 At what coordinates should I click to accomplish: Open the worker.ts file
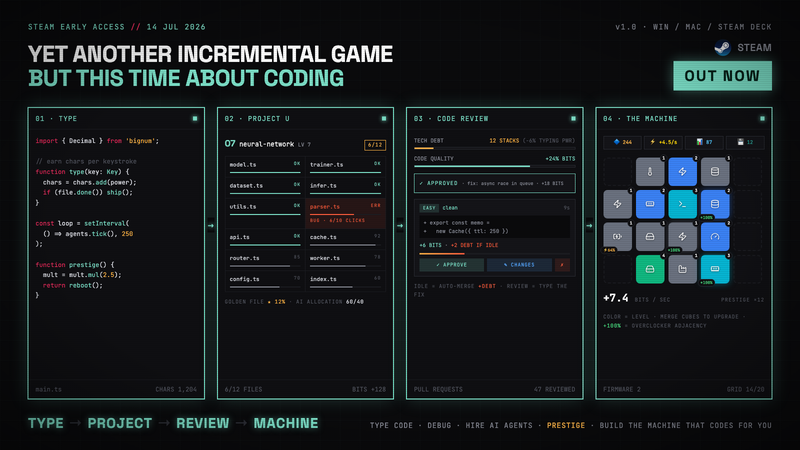coord(345,260)
